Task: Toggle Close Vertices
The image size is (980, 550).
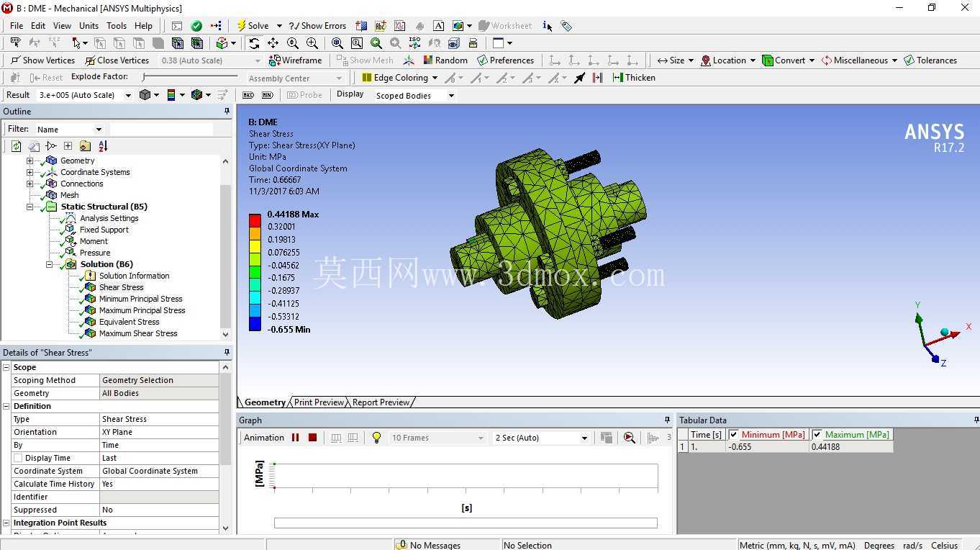Action: pos(117,60)
